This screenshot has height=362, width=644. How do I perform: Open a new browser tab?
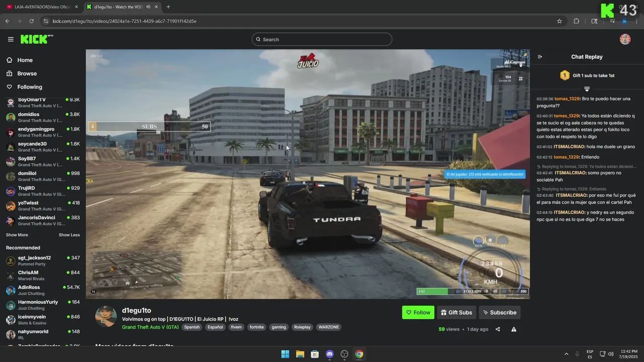(x=168, y=7)
